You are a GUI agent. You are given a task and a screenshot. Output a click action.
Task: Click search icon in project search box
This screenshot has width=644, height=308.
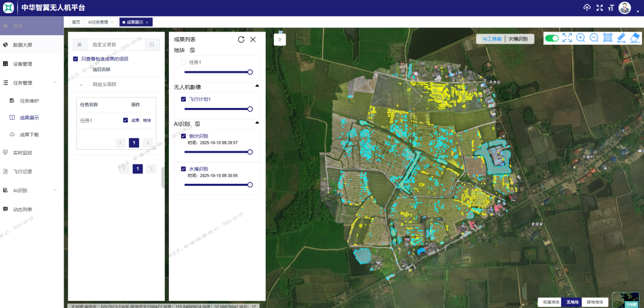pyautogui.click(x=152, y=45)
